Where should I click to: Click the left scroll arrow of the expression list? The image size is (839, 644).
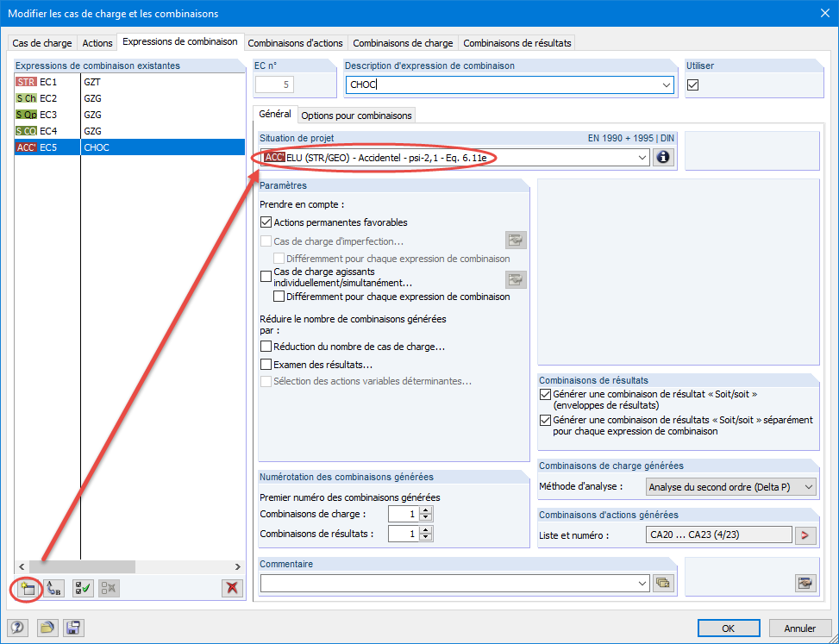coord(22,567)
